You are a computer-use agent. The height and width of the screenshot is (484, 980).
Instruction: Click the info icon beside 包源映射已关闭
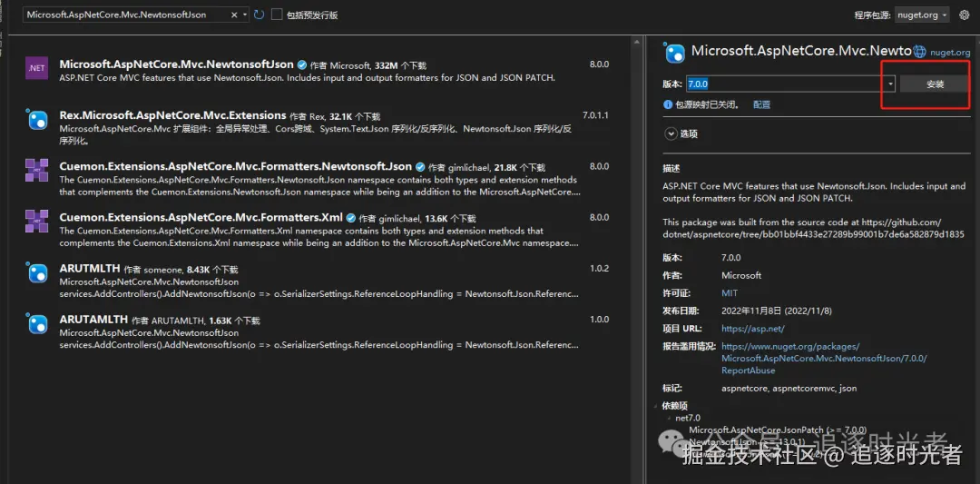[x=668, y=104]
